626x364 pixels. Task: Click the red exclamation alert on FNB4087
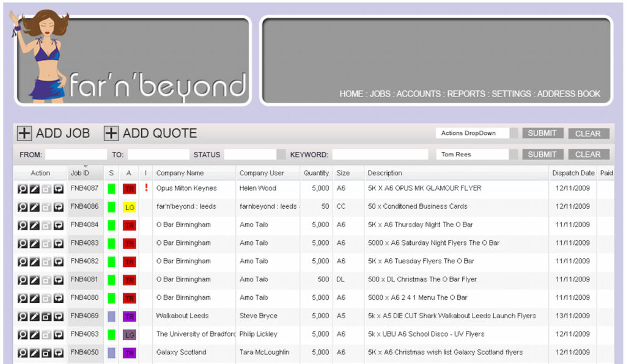146,187
